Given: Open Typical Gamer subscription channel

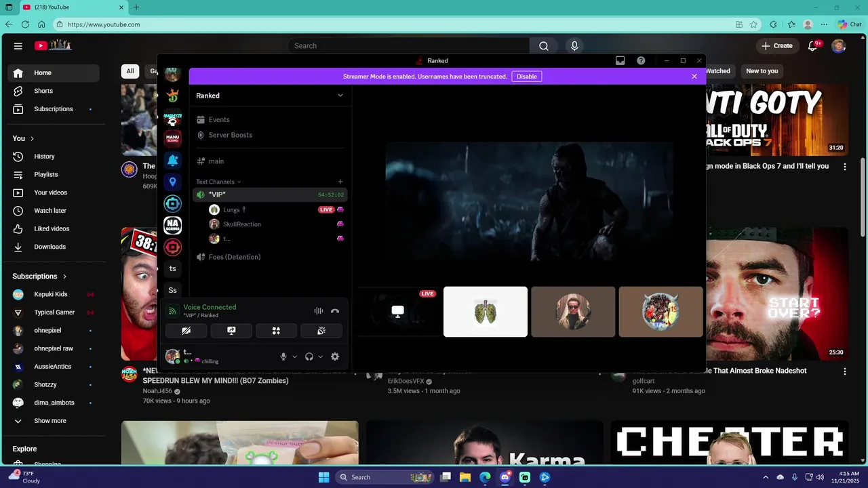Looking at the screenshot, I should 53,312.
